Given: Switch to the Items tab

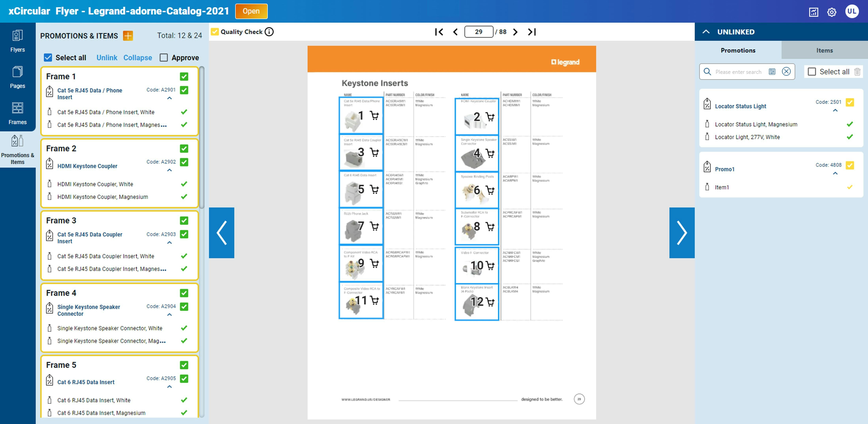Looking at the screenshot, I should 824,50.
